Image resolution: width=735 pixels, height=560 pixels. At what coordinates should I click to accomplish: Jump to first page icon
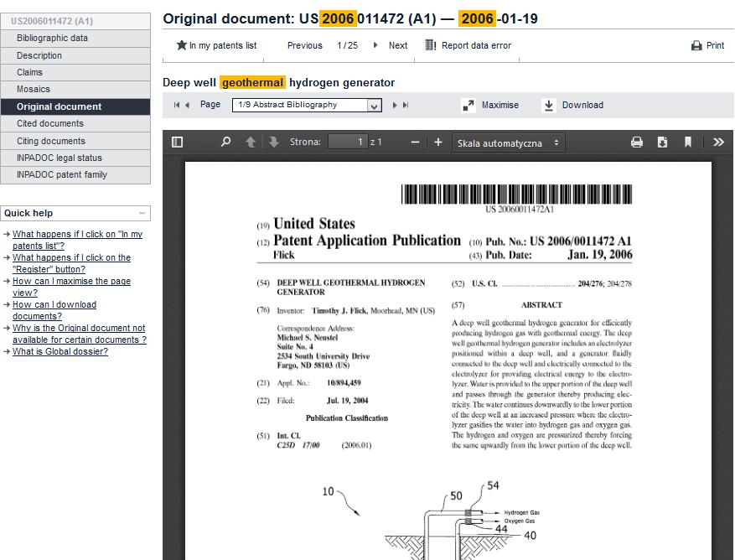(x=177, y=105)
